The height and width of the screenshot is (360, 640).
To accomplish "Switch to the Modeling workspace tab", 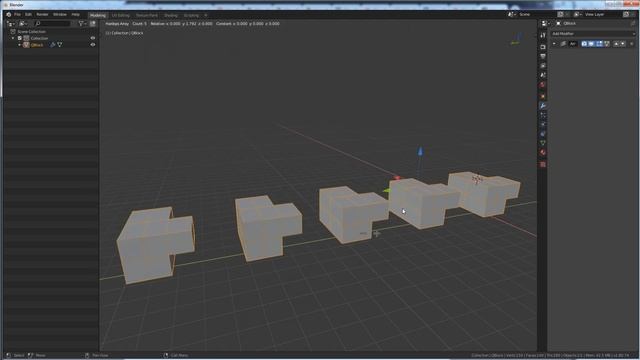I will (x=98, y=15).
